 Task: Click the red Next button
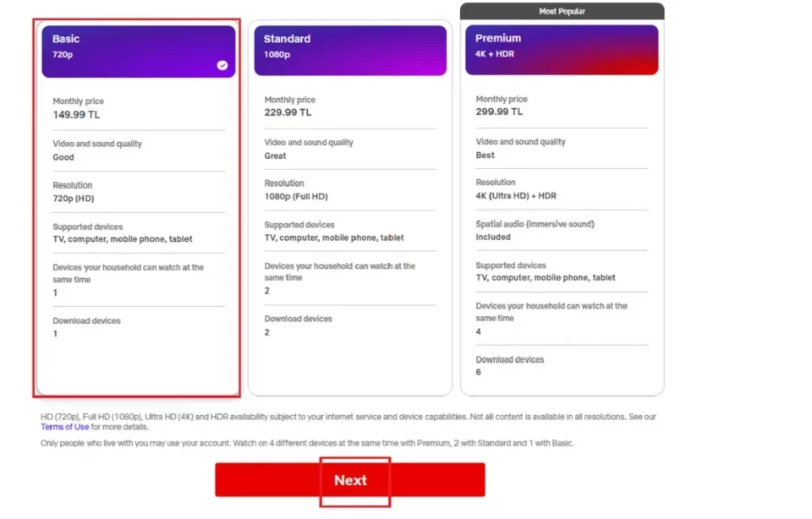350,479
